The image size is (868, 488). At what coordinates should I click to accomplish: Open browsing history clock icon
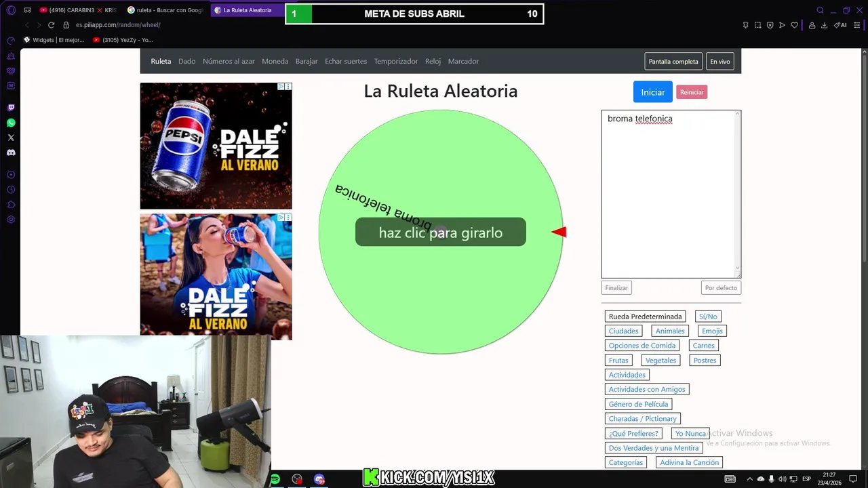11,190
